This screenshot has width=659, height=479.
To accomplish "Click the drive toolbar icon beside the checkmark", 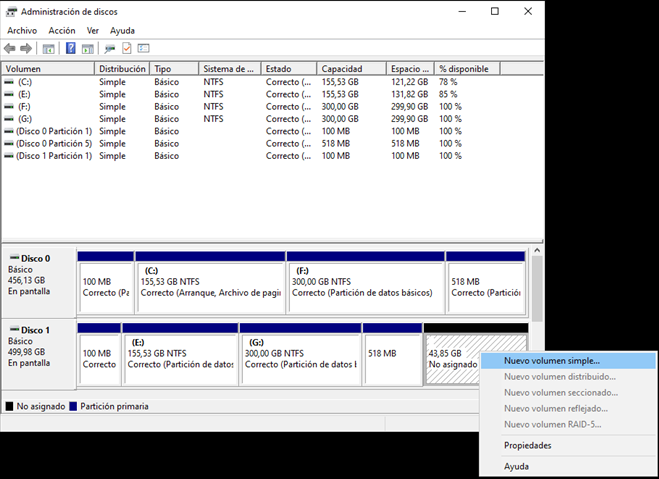I will tap(110, 48).
